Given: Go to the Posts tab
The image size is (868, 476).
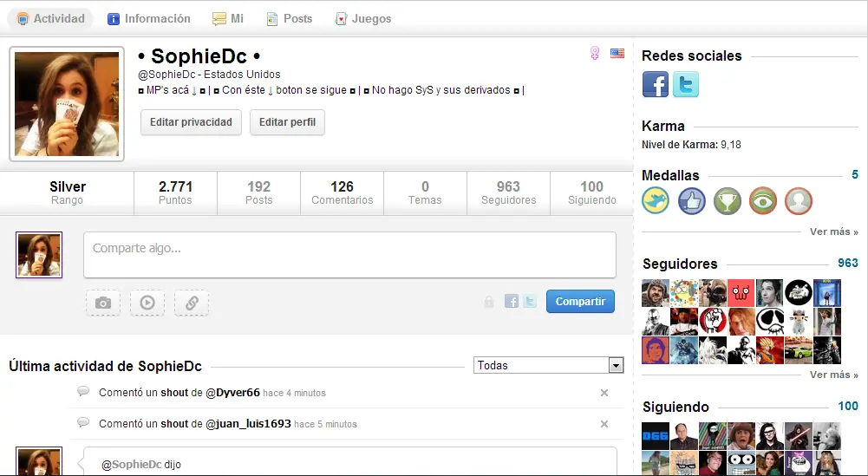Looking at the screenshot, I should pyautogui.click(x=290, y=19).
